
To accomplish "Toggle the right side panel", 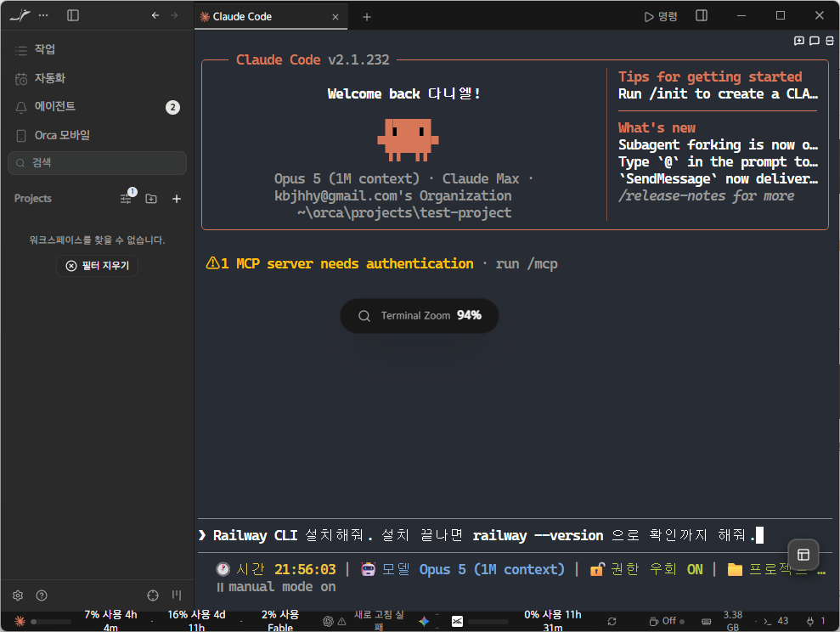I will [702, 15].
